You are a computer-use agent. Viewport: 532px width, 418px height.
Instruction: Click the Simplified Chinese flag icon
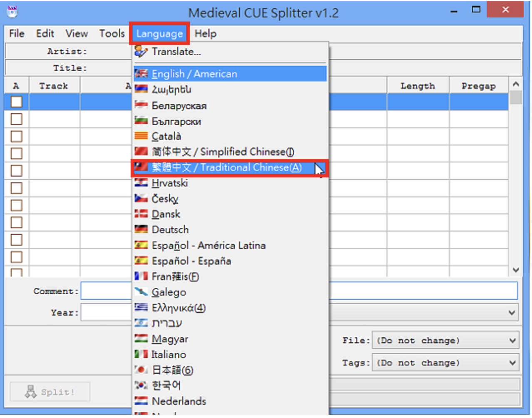141,152
